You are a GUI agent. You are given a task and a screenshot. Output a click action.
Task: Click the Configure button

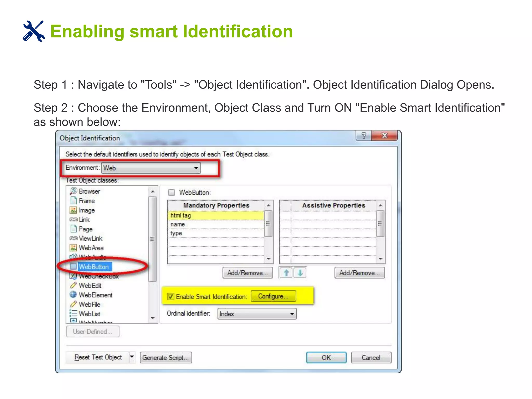pyautogui.click(x=273, y=296)
